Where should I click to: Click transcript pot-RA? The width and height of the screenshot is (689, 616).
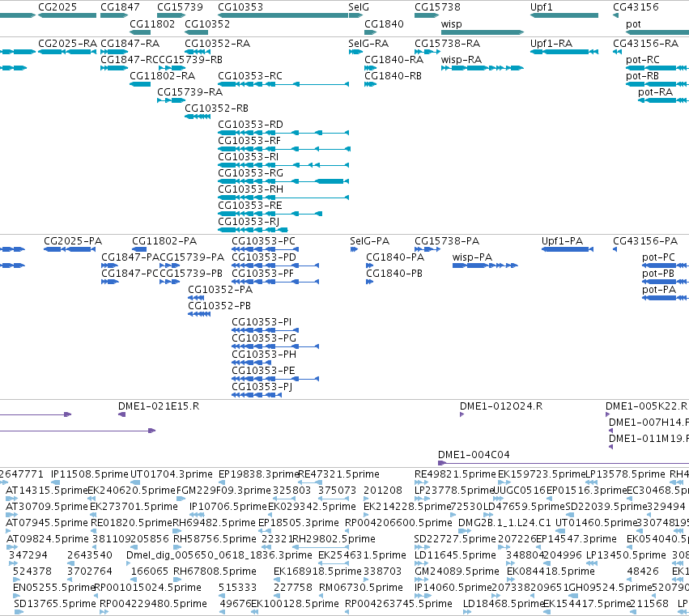coord(664,100)
